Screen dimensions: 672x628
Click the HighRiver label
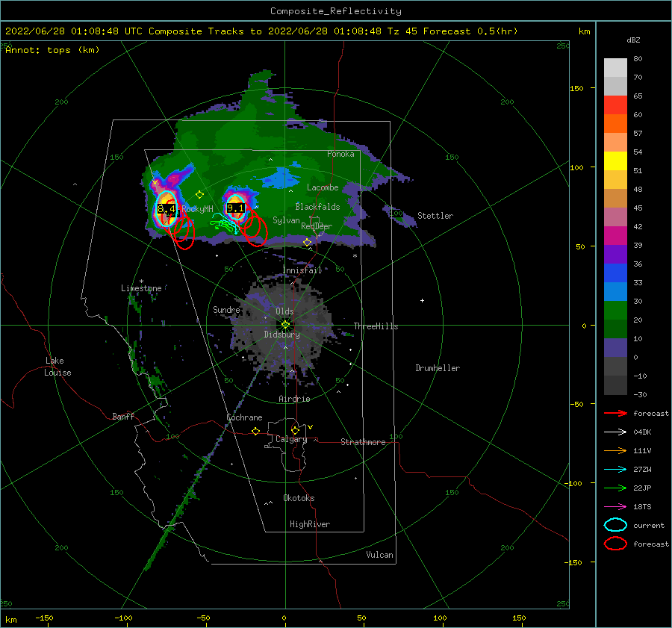310,524
